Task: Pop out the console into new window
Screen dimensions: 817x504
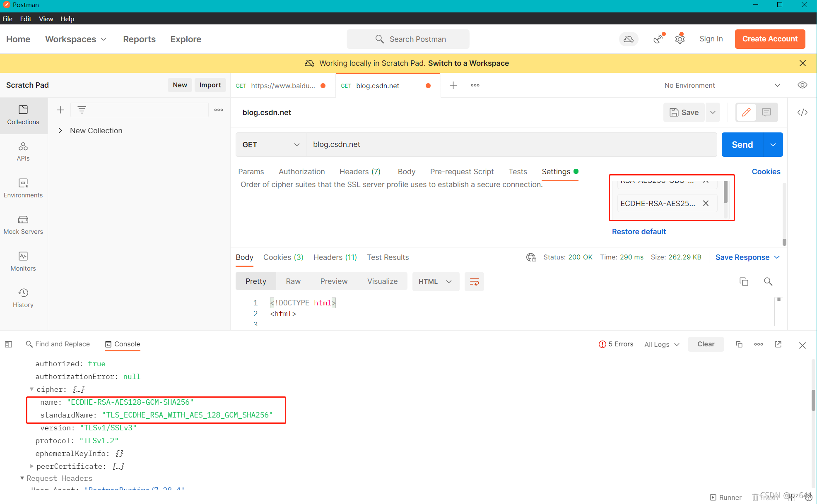Action: 778,344
